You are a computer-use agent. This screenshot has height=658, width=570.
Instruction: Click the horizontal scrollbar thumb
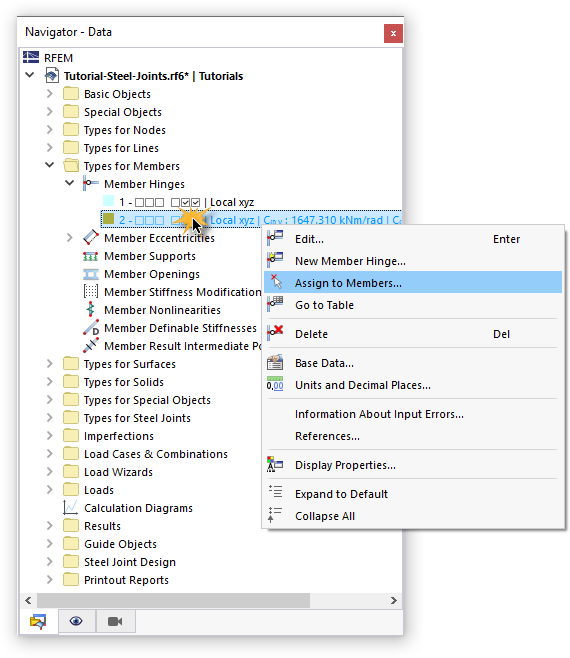pos(173,600)
